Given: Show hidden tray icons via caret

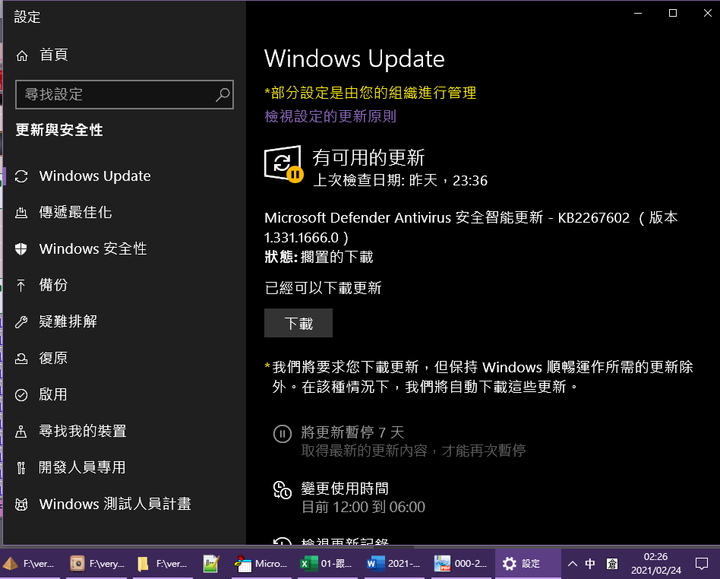Looking at the screenshot, I should (x=572, y=563).
